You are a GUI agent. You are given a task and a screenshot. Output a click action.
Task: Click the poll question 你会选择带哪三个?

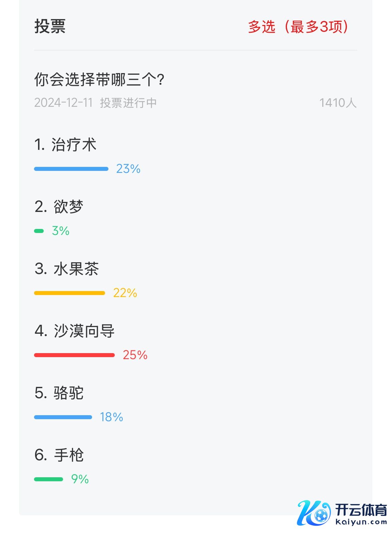[x=99, y=80]
